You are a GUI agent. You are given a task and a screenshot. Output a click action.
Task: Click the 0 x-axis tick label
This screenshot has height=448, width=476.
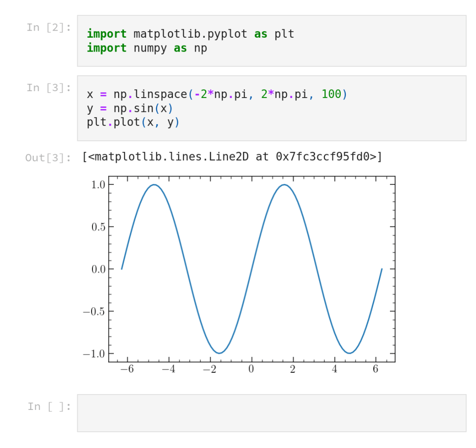[251, 369]
